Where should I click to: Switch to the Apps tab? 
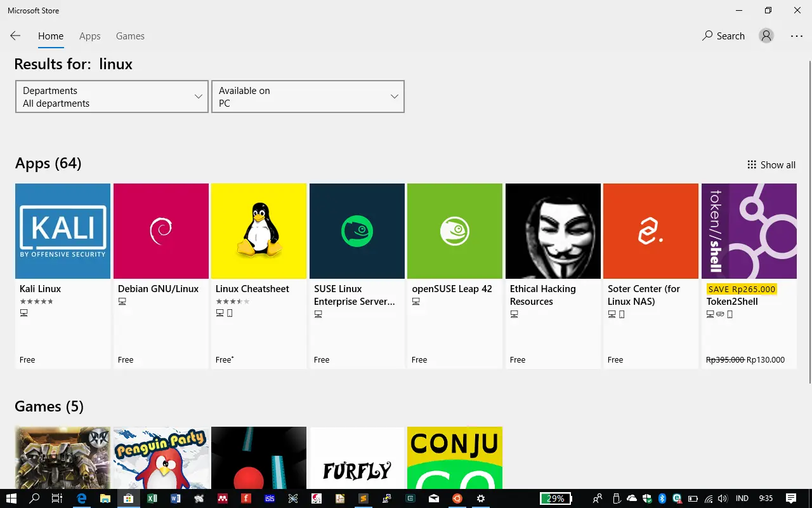89,36
